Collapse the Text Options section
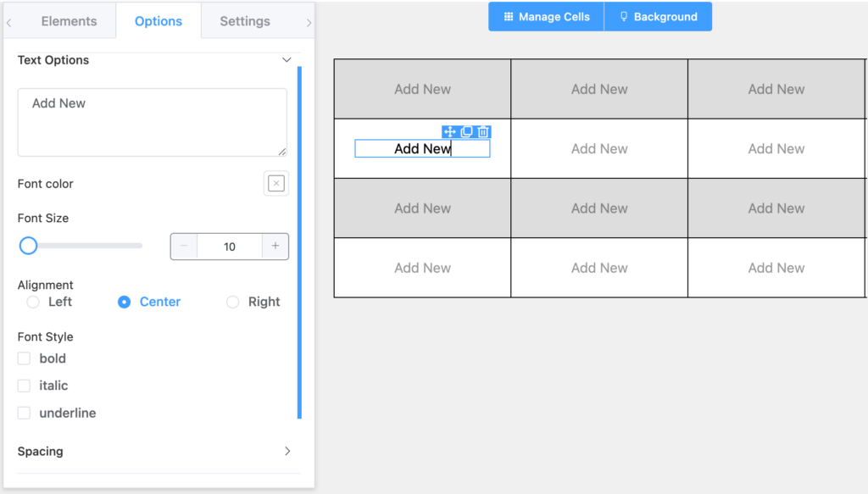868x494 pixels. point(287,60)
